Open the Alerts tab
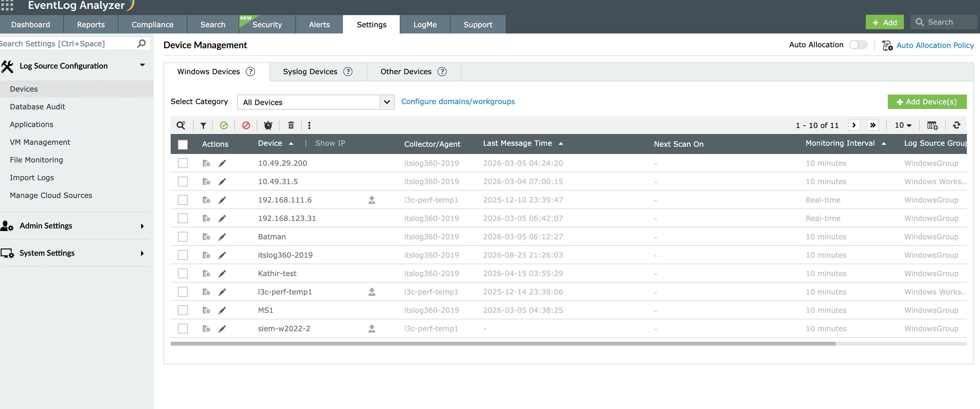Viewport: 980px width, 409px height. [319, 24]
